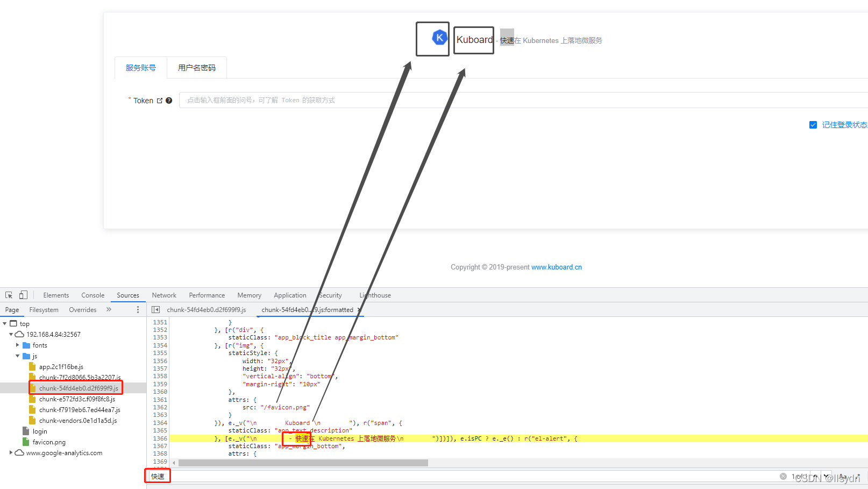The width and height of the screenshot is (868, 489).
Task: Open chunk-vendors.0e1d1a5d.js file
Action: [78, 421]
